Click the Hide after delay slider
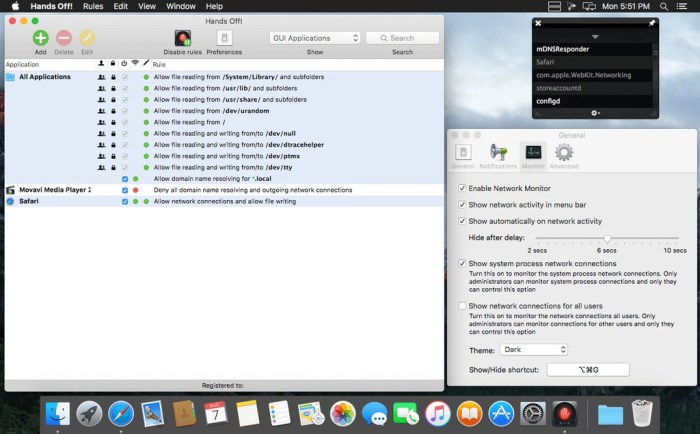Screen dimensions: 700x434 coord(607,238)
